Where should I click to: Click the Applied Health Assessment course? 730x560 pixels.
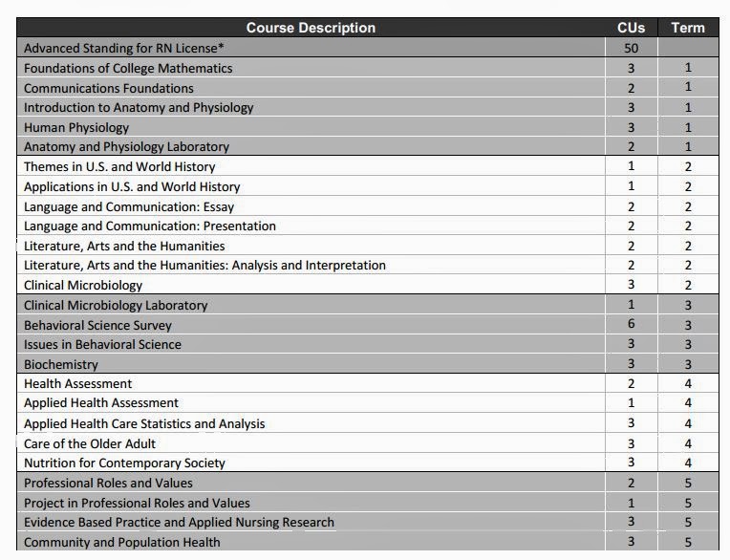click(101, 403)
